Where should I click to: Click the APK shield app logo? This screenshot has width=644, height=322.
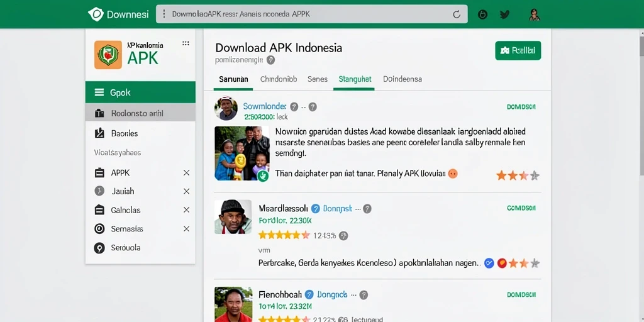108,55
